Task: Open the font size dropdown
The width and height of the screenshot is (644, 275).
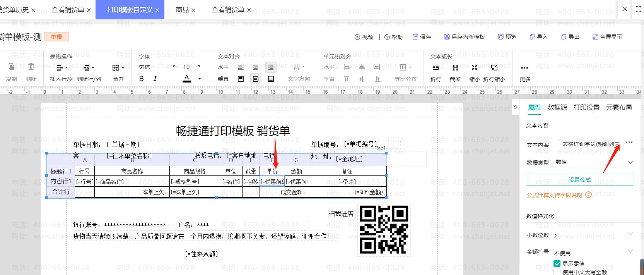Action: point(199,67)
